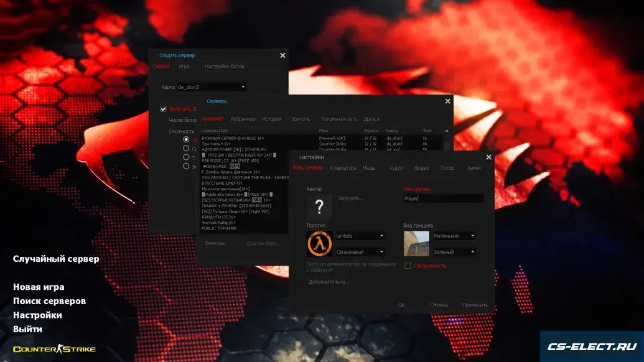Image resolution: width=644 pixels, height=362 pixels.
Task: Close the Настройки settings window
Action: click(x=488, y=157)
